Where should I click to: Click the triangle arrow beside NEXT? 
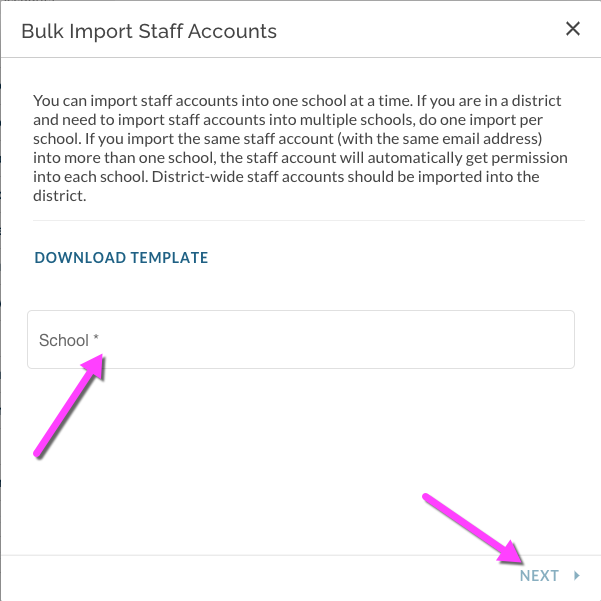point(577,575)
